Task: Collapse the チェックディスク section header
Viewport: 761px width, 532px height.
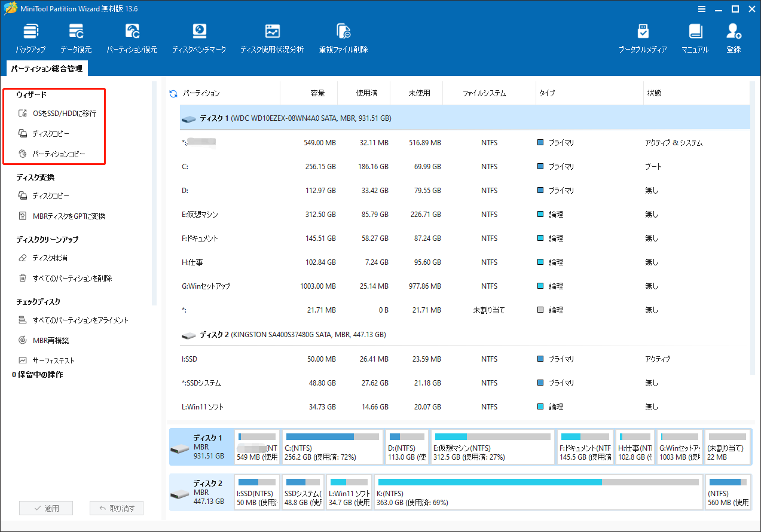Action: (x=38, y=301)
